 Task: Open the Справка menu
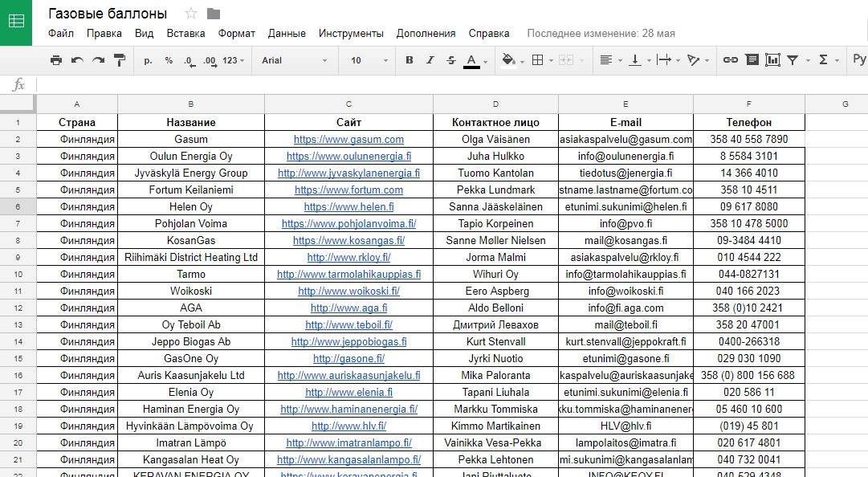click(489, 33)
